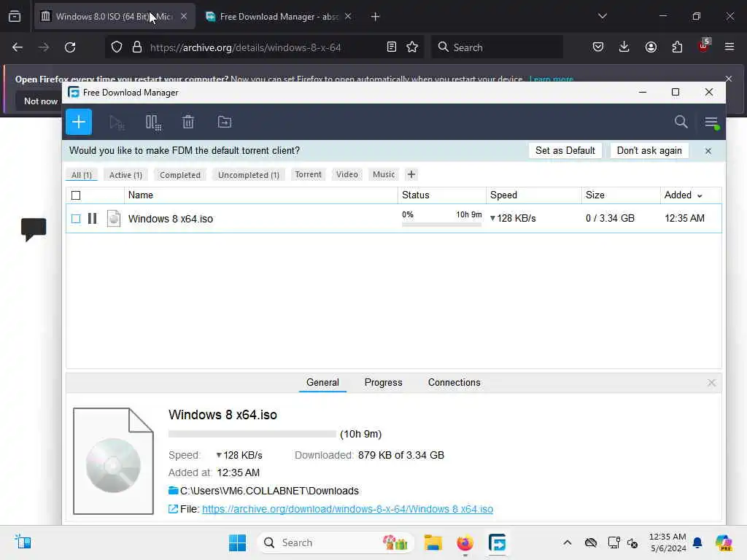Click the row progress bar of Windows 8 x64.iso
This screenshot has height=560, width=747.
coord(441,225)
